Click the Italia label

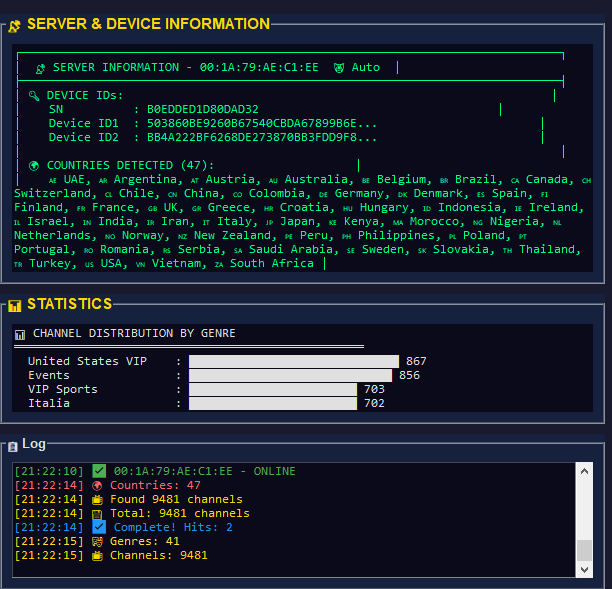point(49,404)
